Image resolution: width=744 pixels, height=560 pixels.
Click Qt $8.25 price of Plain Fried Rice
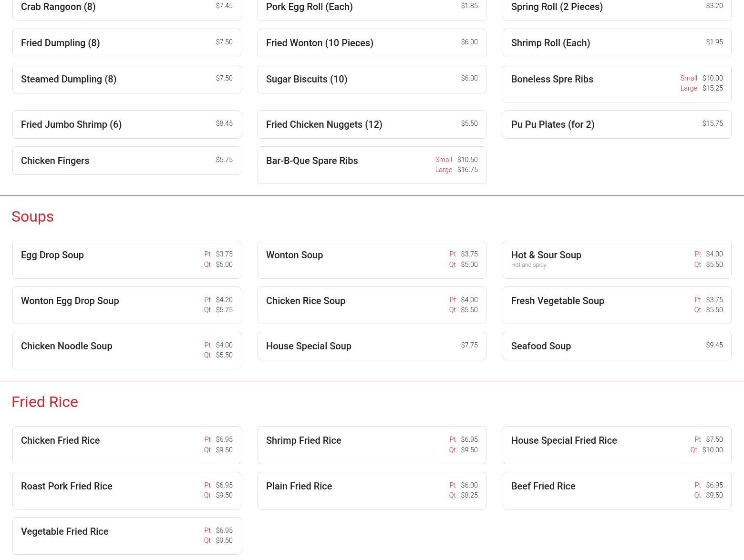pyautogui.click(x=463, y=495)
